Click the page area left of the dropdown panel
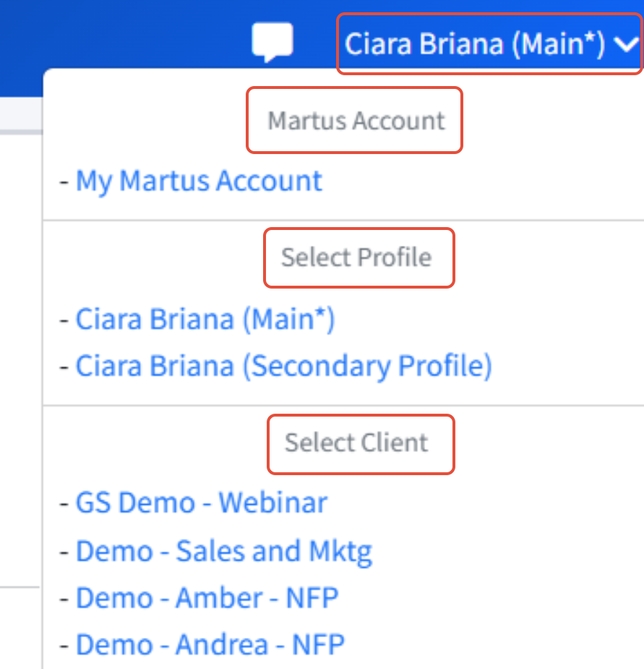The width and height of the screenshot is (644, 669). point(20,341)
